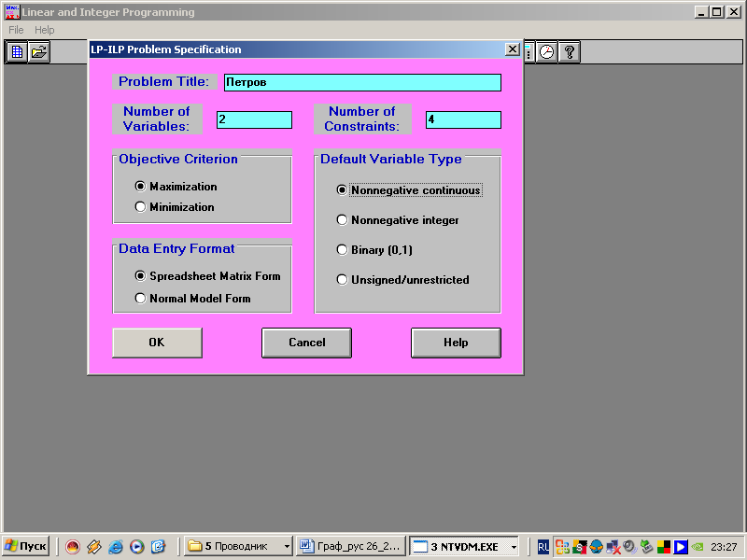Click the clock icon in the toolbar

546,52
